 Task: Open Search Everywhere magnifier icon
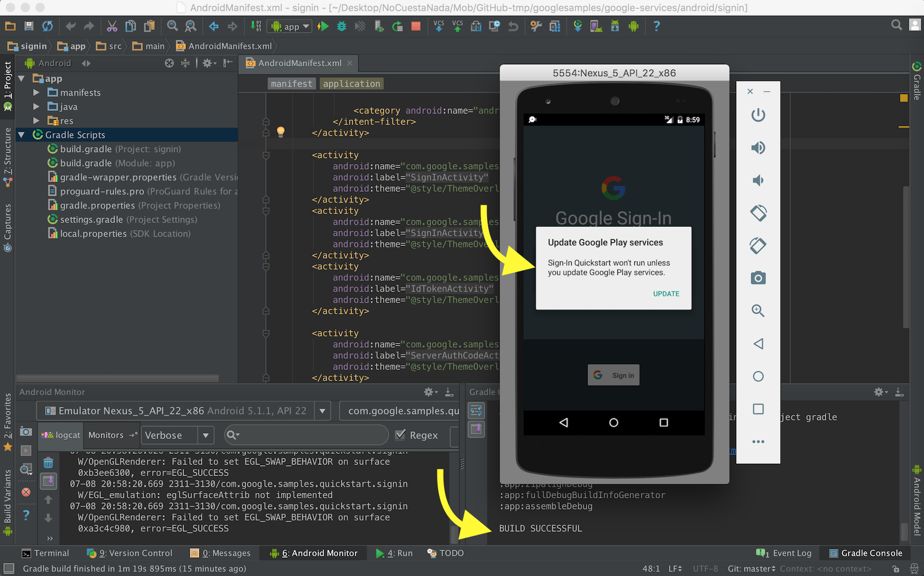click(x=896, y=25)
